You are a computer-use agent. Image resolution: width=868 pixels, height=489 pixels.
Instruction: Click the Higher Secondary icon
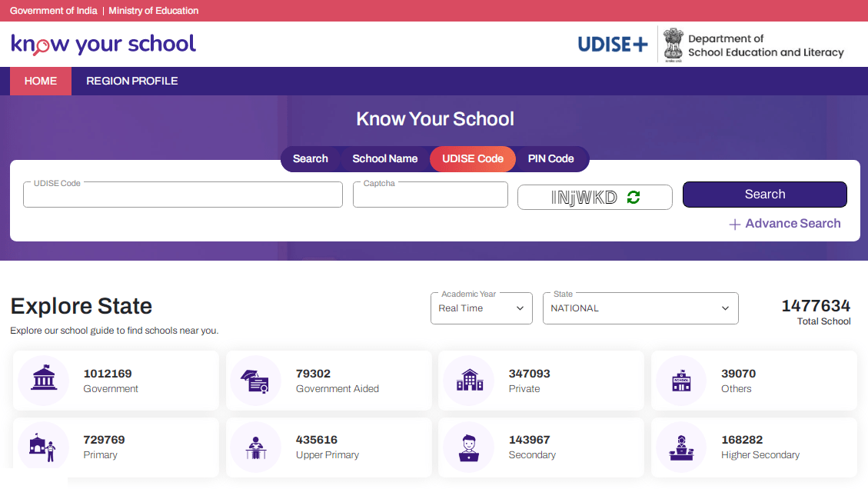(681, 447)
